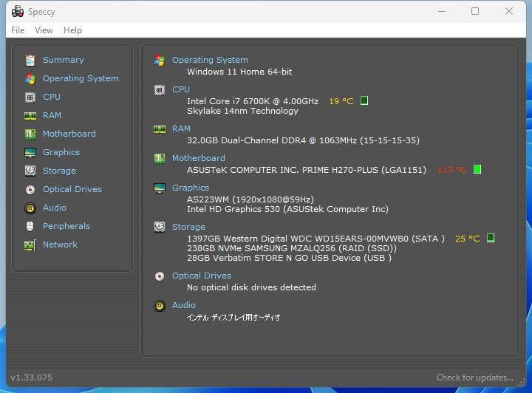Open Optical Drives section from sidebar
The image size is (532, 393).
coord(72,189)
